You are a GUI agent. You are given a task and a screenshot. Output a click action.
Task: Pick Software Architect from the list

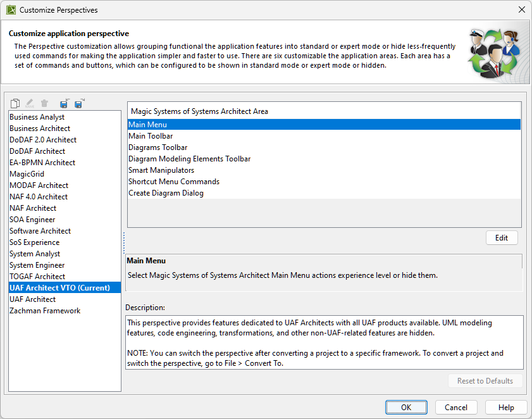tap(65, 231)
